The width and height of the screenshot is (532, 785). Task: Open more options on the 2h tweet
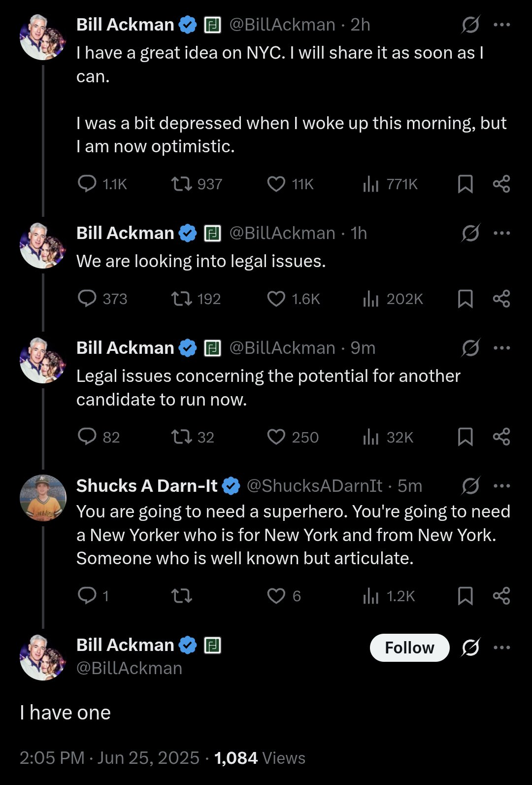click(501, 25)
